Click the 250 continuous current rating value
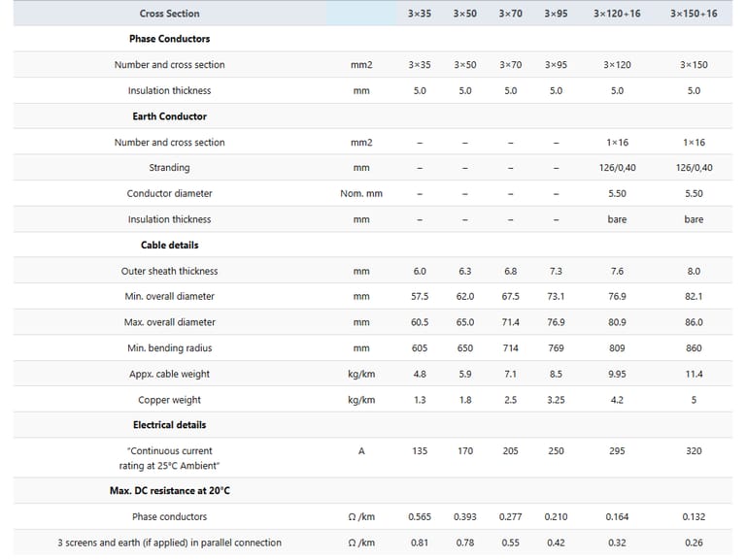 click(556, 451)
